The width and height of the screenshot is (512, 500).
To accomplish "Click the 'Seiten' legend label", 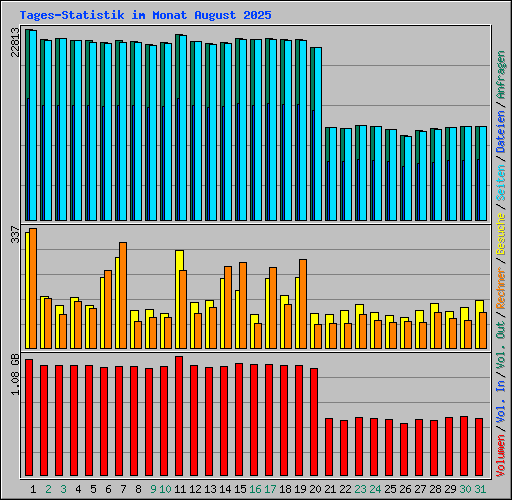I will [501, 183].
